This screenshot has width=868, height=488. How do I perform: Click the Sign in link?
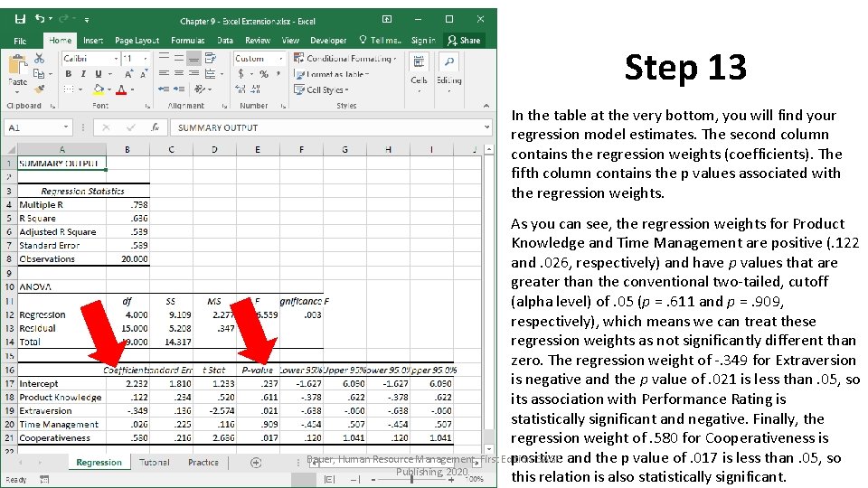(x=423, y=41)
